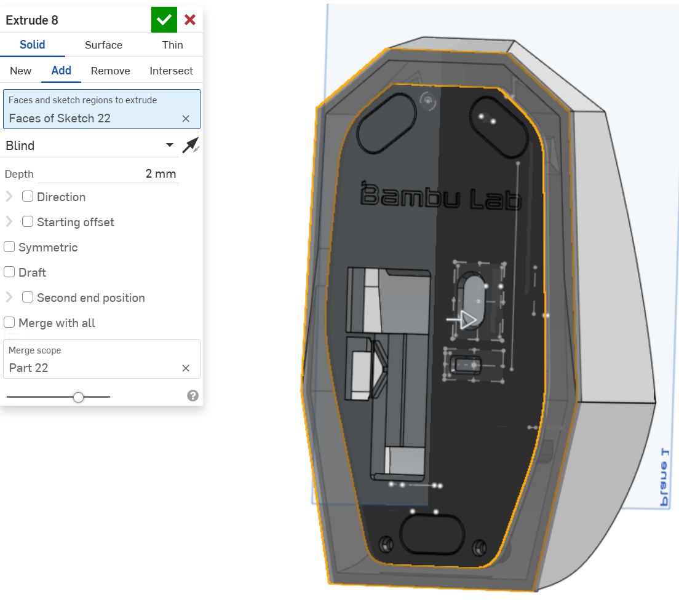679x616 pixels.
Task: Switch to the Surface tab
Action: [x=103, y=45]
